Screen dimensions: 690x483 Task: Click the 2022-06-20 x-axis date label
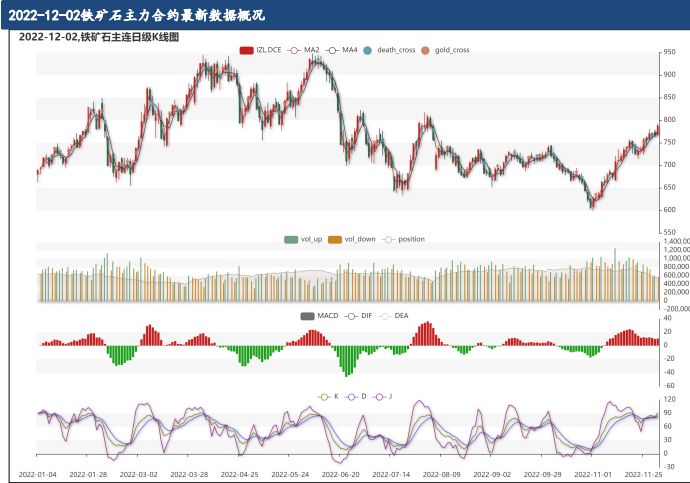click(x=342, y=475)
